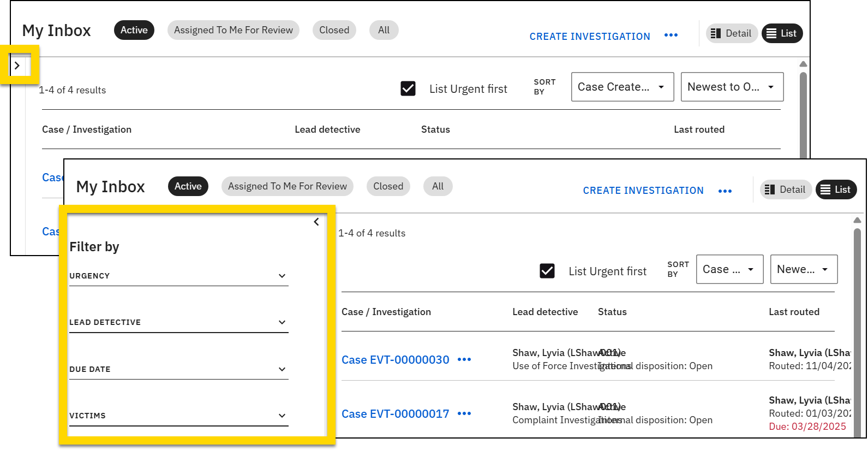Screen dimensions: 868x450
Task: Toggle List Urgent first checkbox in back window
Action: pyautogui.click(x=408, y=88)
